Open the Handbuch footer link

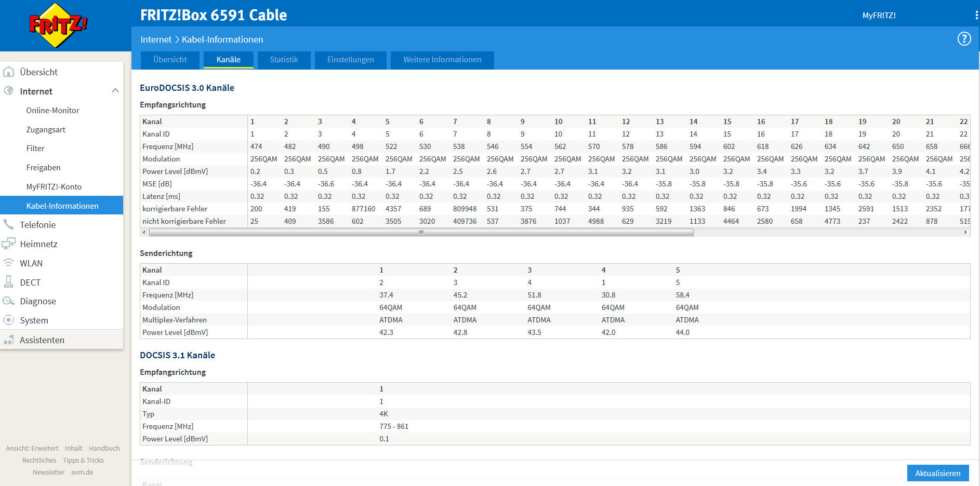[x=104, y=448]
